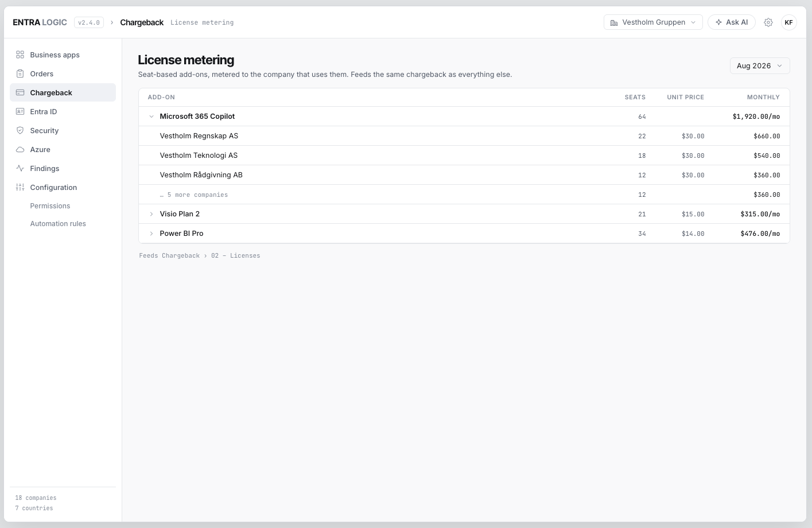Click the 18 companies footer text
The image size is (812, 528).
pyautogui.click(x=36, y=498)
